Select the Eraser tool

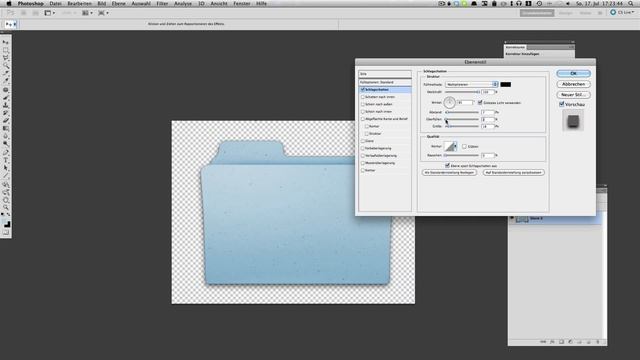(x=6, y=121)
